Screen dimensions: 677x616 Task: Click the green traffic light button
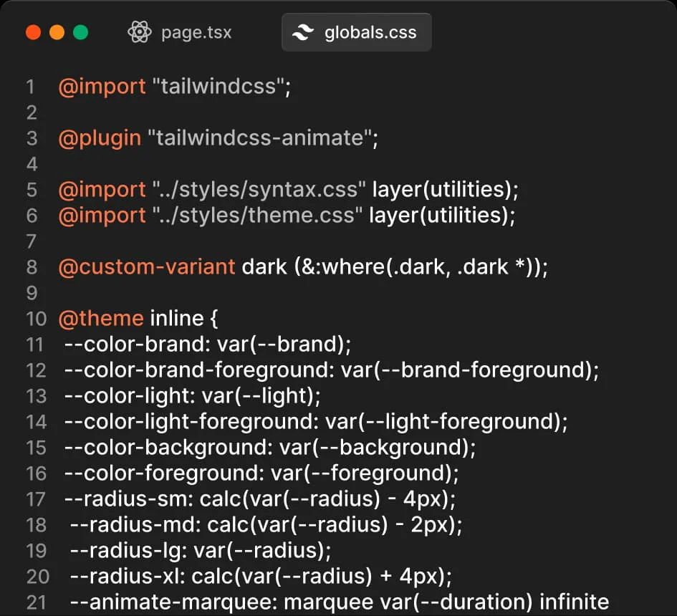80,32
